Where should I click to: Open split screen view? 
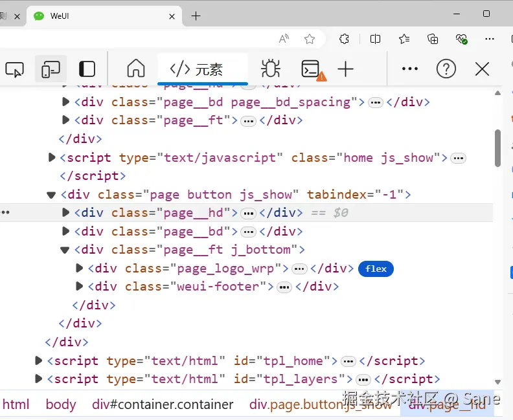(375, 39)
